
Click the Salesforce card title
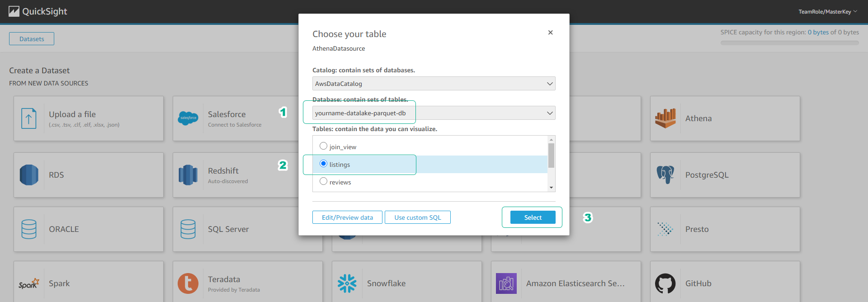coord(227,114)
